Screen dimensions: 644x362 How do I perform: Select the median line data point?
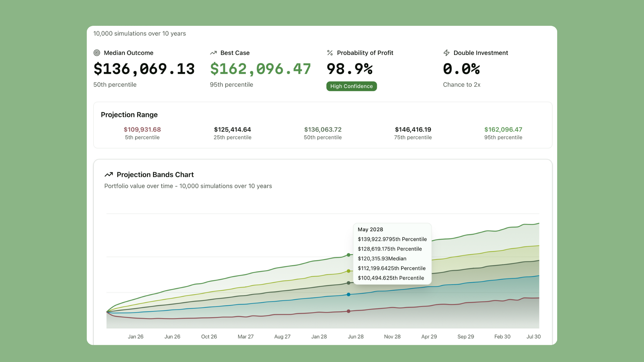point(348,283)
